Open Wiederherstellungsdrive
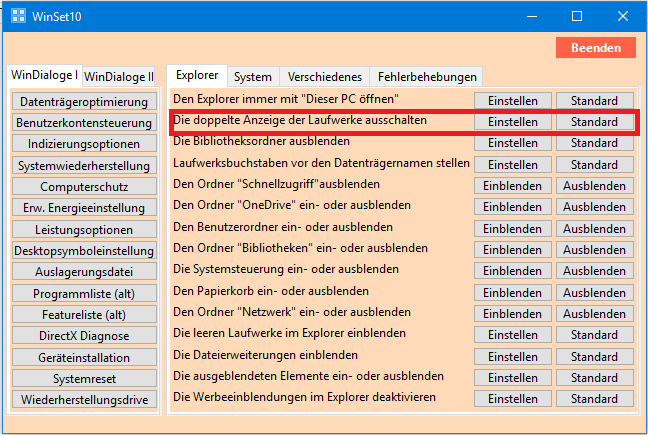The height and width of the screenshot is (435, 648). click(x=84, y=400)
